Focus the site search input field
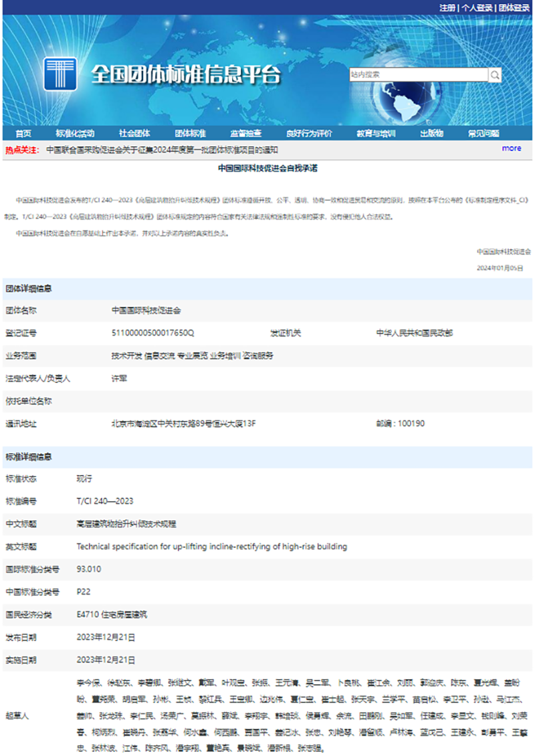This screenshot has width=535, height=756. pyautogui.click(x=419, y=75)
